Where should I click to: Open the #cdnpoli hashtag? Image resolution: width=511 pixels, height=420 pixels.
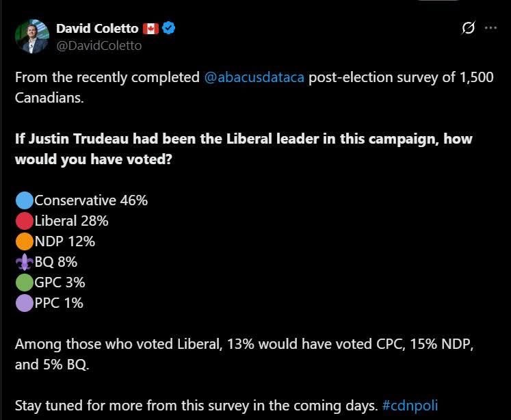pos(410,406)
